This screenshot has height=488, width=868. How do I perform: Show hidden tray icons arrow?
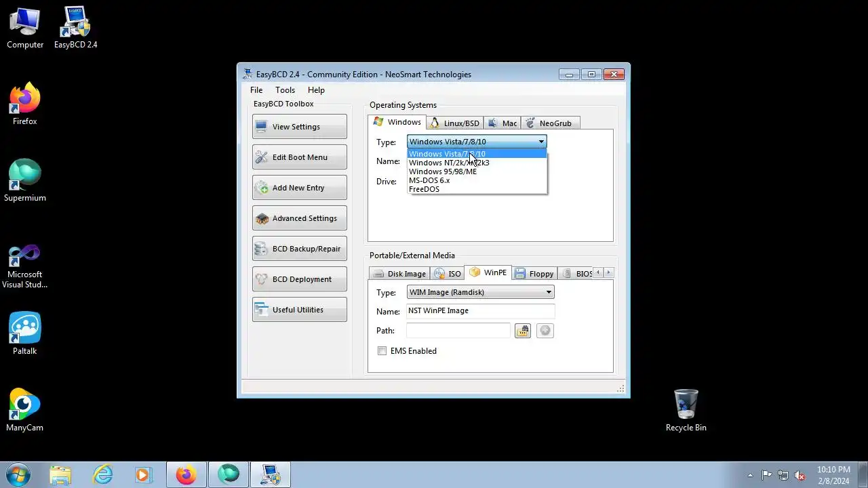click(750, 475)
